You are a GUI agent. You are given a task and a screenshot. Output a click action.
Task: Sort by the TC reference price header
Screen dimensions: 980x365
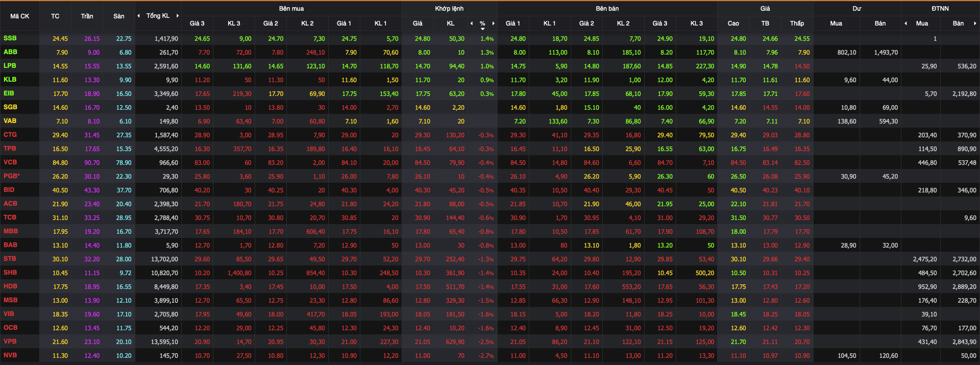coord(55,16)
